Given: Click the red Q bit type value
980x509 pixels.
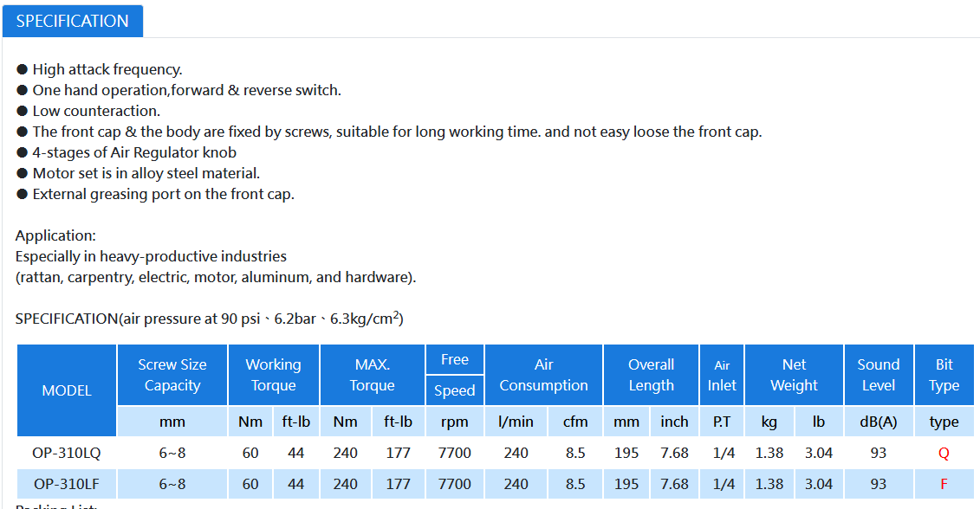Looking at the screenshot, I should [x=944, y=454].
